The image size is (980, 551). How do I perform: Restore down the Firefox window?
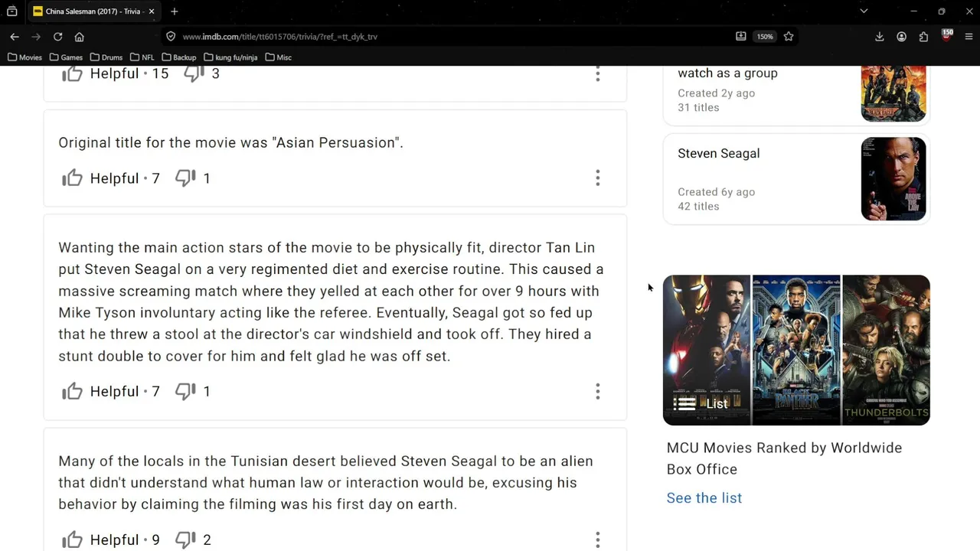[x=942, y=11]
